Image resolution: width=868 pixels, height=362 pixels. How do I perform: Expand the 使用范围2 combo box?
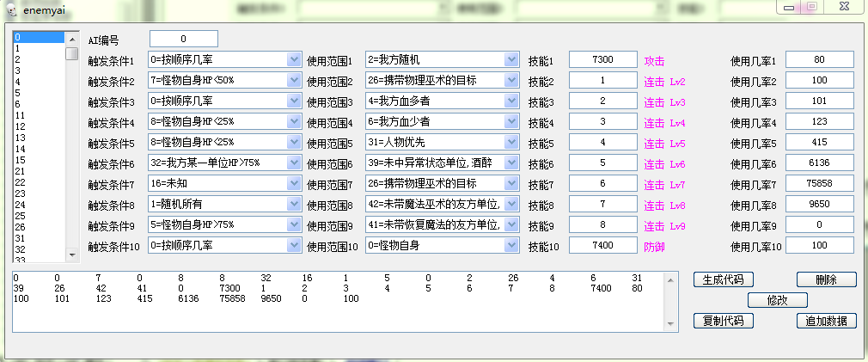(511, 80)
